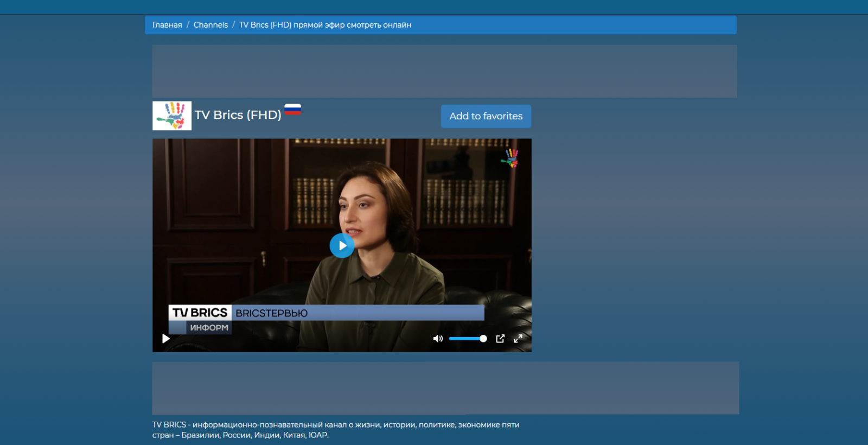The width and height of the screenshot is (868, 445).
Task: Click the TV BRICS lower-third logo in the video
Action: point(200,313)
